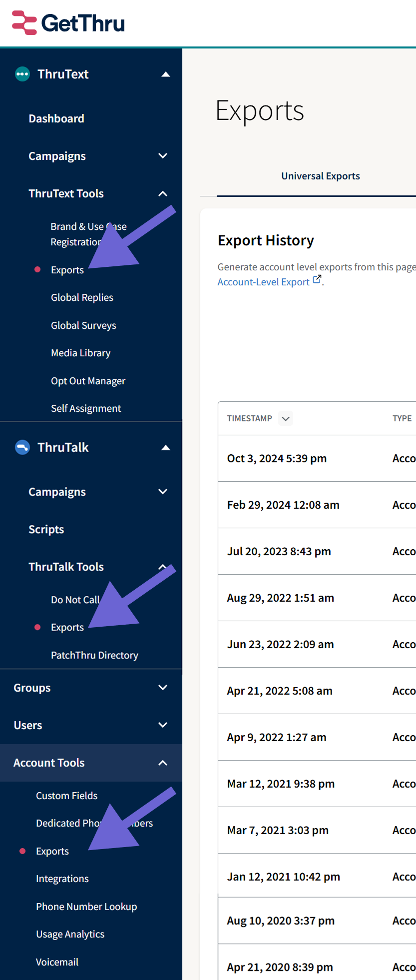Collapse the ThruText Tools submenu
The width and height of the screenshot is (416, 980).
tap(163, 193)
